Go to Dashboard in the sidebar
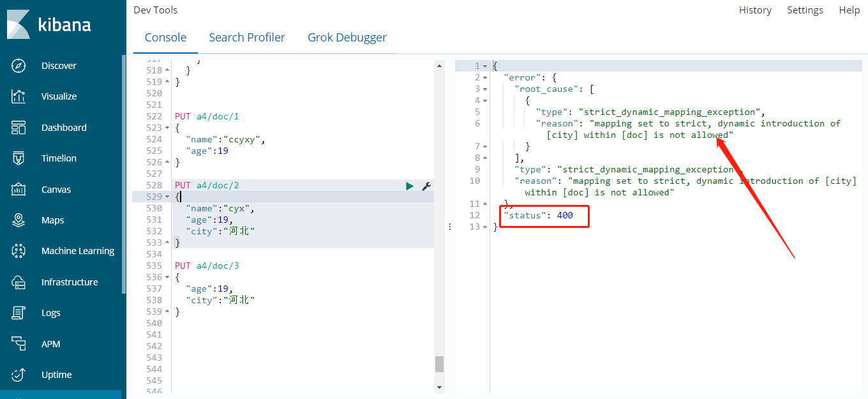 pyautogui.click(x=64, y=128)
